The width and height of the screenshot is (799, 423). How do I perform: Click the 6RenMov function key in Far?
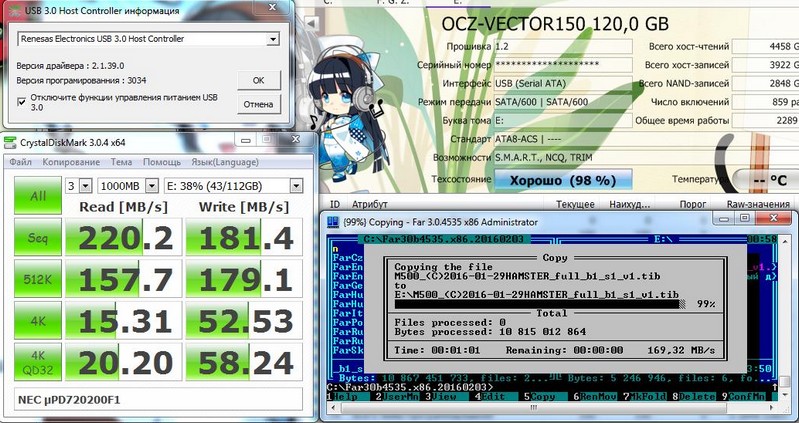(593, 396)
